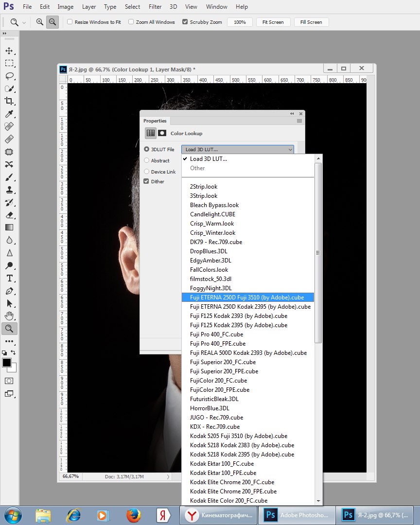Viewport: 420px width, 525px height.
Task: Uncheck the Scrubby Zoom checkbox
Action: click(x=185, y=22)
